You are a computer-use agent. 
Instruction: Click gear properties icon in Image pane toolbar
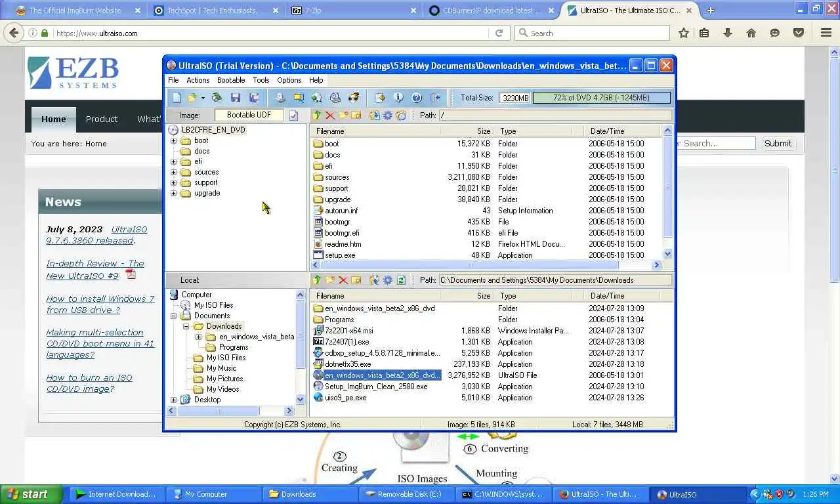388,115
